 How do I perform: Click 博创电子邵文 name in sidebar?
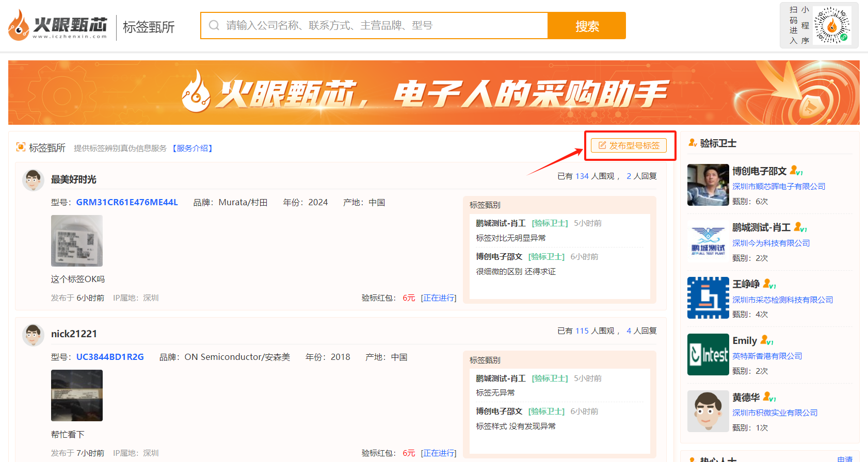(x=760, y=171)
